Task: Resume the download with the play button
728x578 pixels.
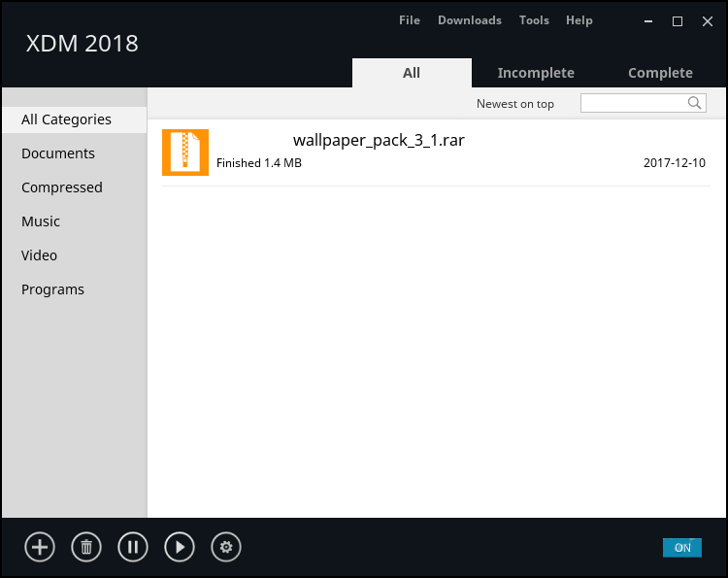Action: click(x=180, y=547)
